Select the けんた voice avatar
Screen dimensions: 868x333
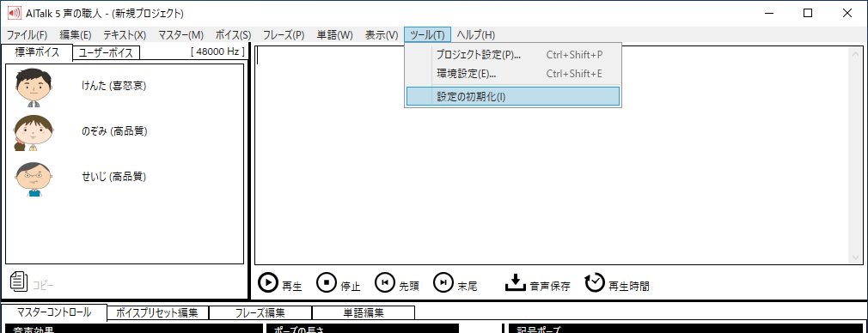pyautogui.click(x=34, y=87)
